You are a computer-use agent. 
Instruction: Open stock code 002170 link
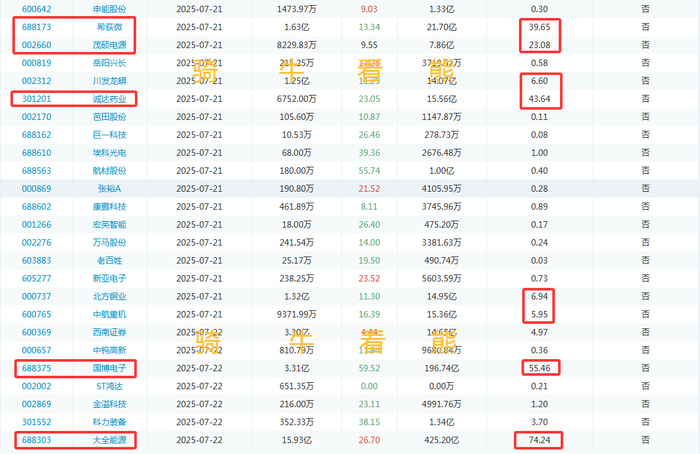[x=37, y=117]
